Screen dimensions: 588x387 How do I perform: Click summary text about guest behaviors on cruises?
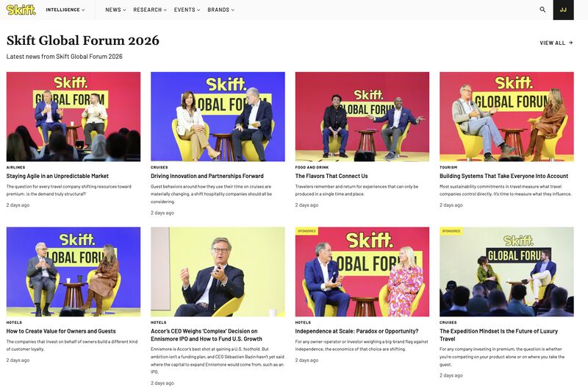(212, 194)
